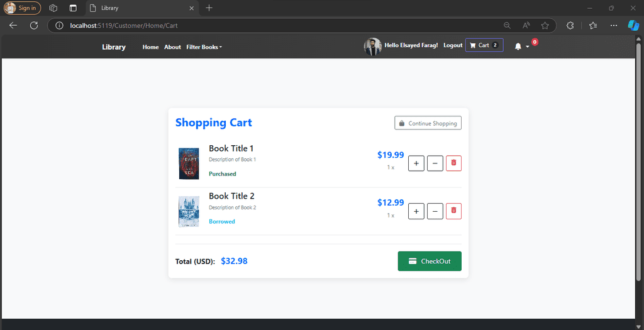Image resolution: width=644 pixels, height=330 pixels.
Task: Increase quantity of Book Title 1
Action: pyautogui.click(x=416, y=163)
